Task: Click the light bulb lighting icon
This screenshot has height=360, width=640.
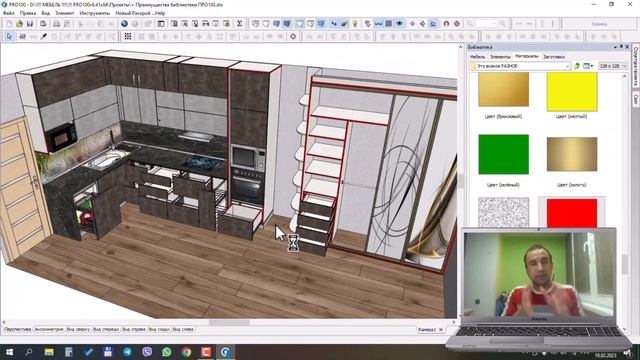Action: 355,24
